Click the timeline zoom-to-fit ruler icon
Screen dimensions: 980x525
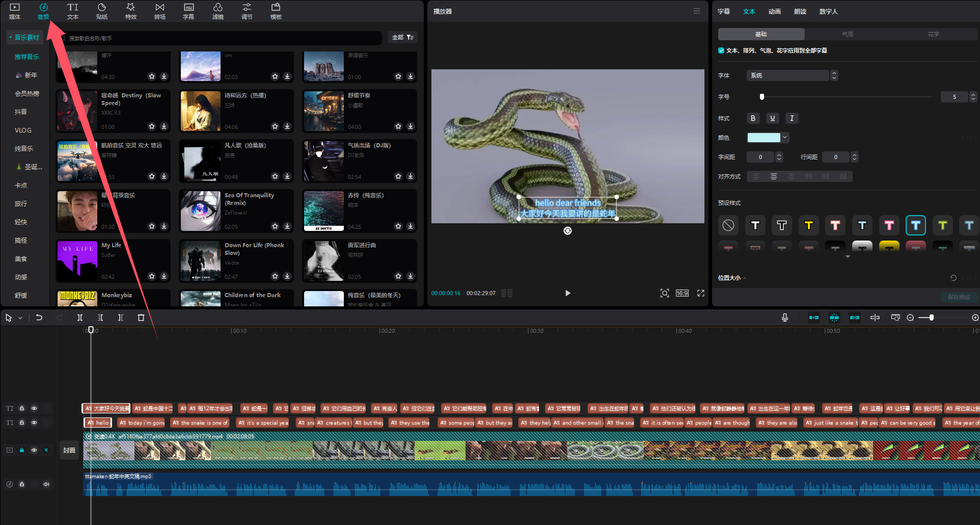pyautogui.click(x=895, y=318)
